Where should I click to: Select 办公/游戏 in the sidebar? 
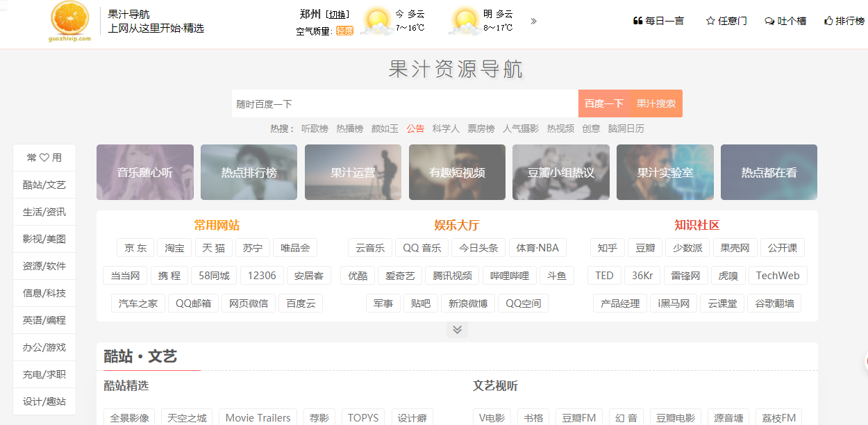(44, 347)
